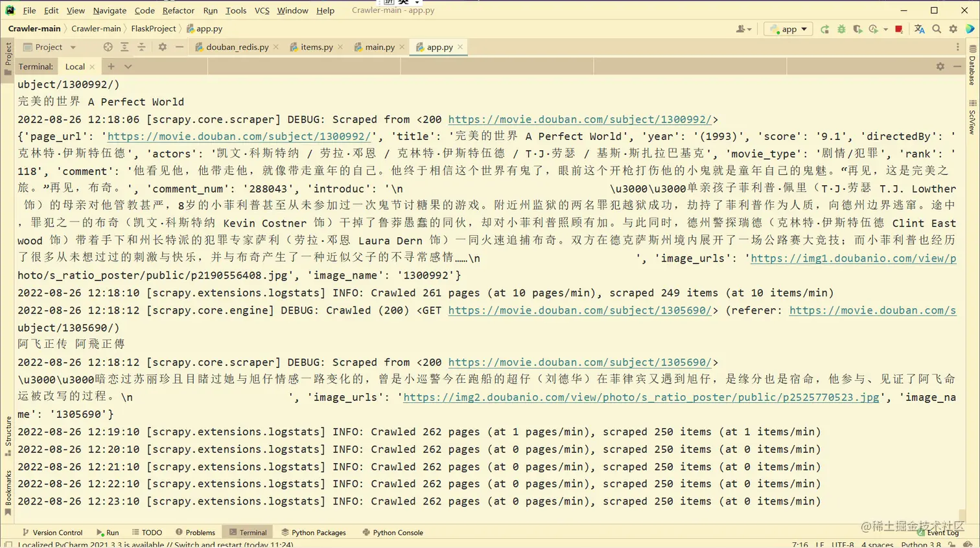Open Search Everywhere magnifier
This screenshot has width=980, height=548.
pos(937,29)
